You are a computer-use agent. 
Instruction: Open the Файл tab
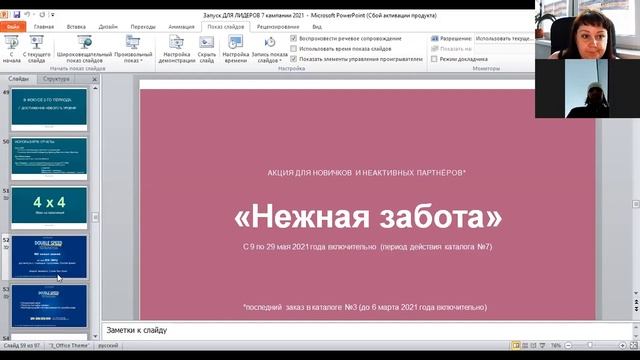(13, 27)
